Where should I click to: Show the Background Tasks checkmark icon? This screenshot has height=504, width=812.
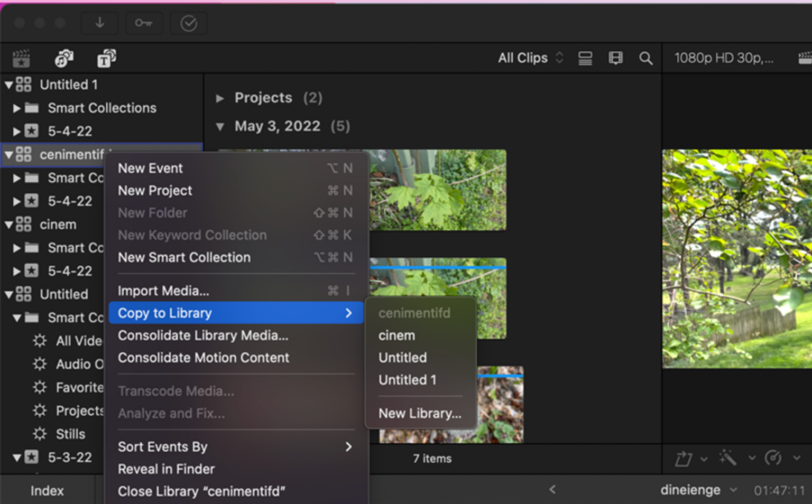pyautogui.click(x=189, y=23)
